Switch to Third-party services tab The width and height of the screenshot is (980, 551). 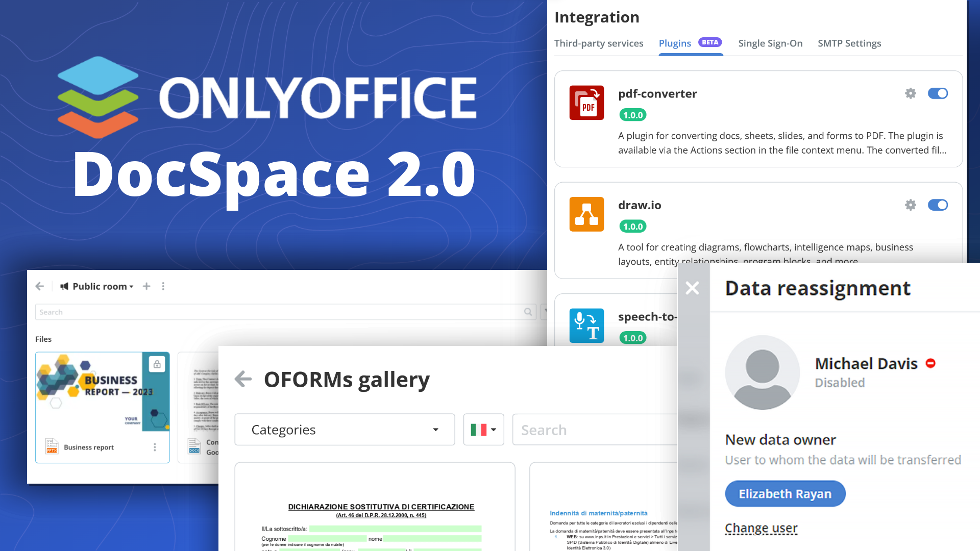click(x=599, y=43)
